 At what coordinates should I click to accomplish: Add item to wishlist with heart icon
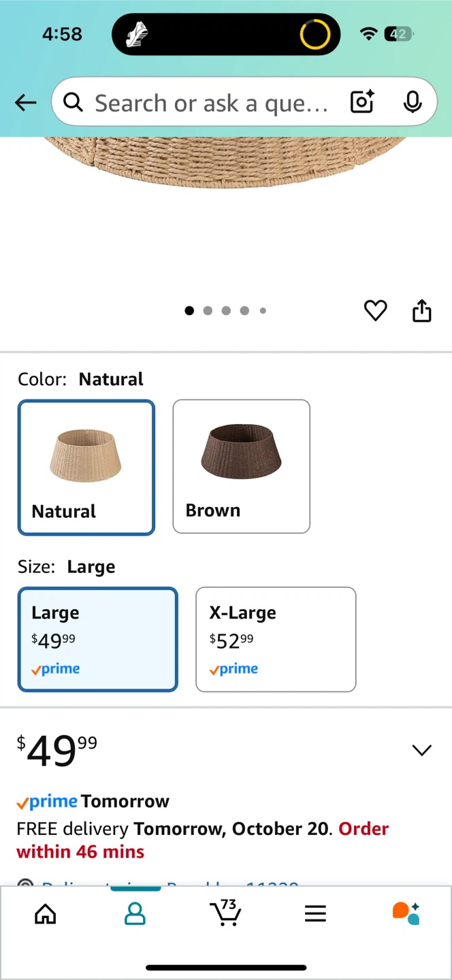pos(375,310)
